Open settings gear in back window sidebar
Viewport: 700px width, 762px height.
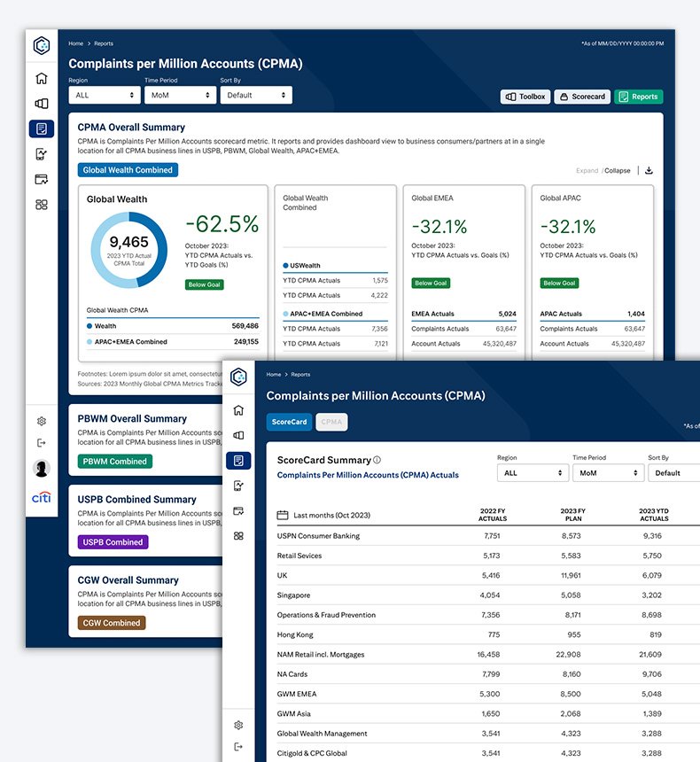(42, 422)
